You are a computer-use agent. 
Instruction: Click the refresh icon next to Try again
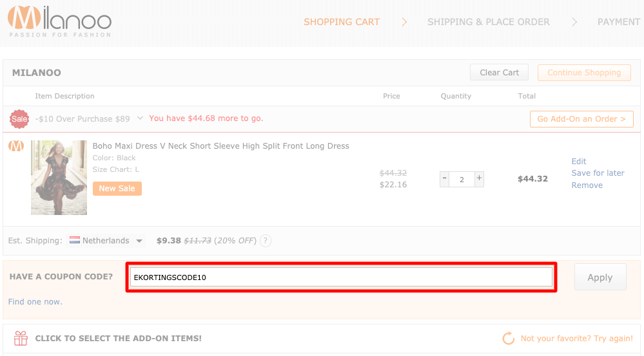pos(509,339)
